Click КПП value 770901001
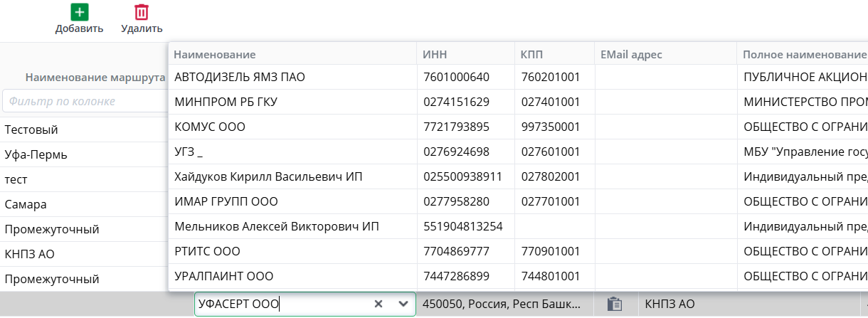 [550, 251]
